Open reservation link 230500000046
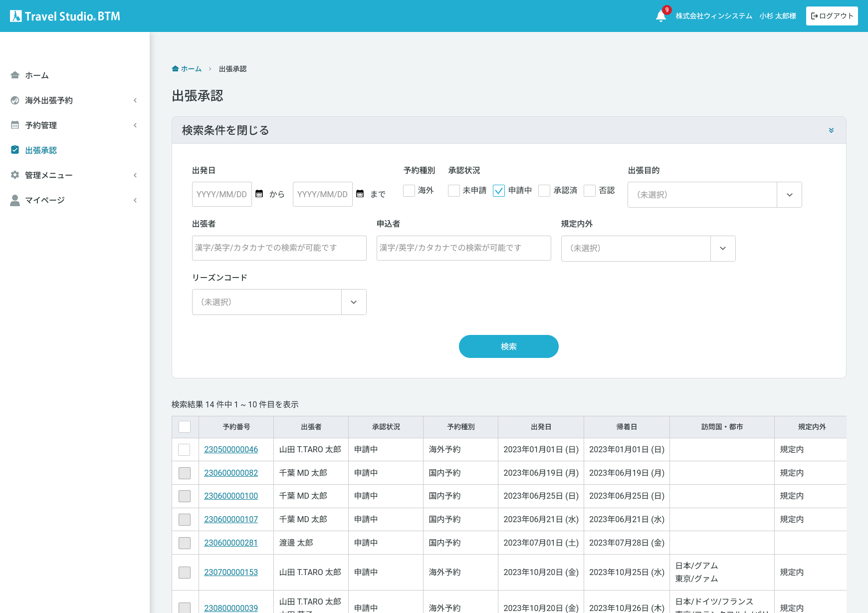The width and height of the screenshot is (868, 613). 231,449
